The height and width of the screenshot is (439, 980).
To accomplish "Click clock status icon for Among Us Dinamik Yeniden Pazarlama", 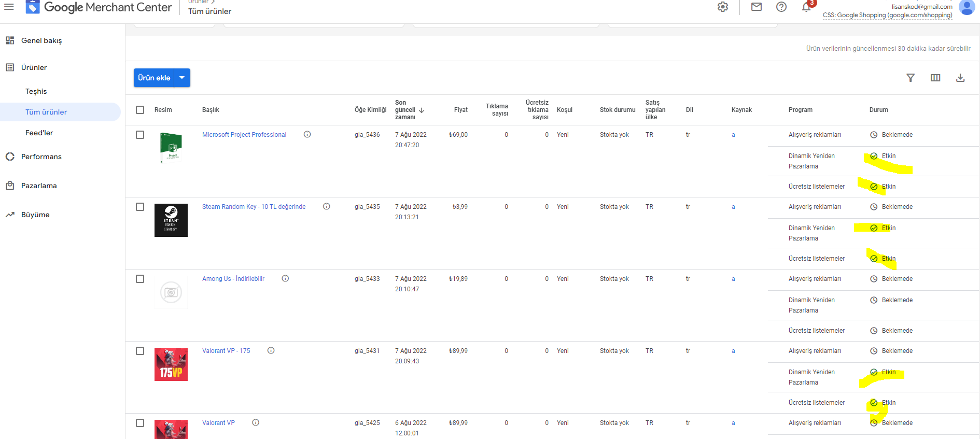I will (x=874, y=300).
